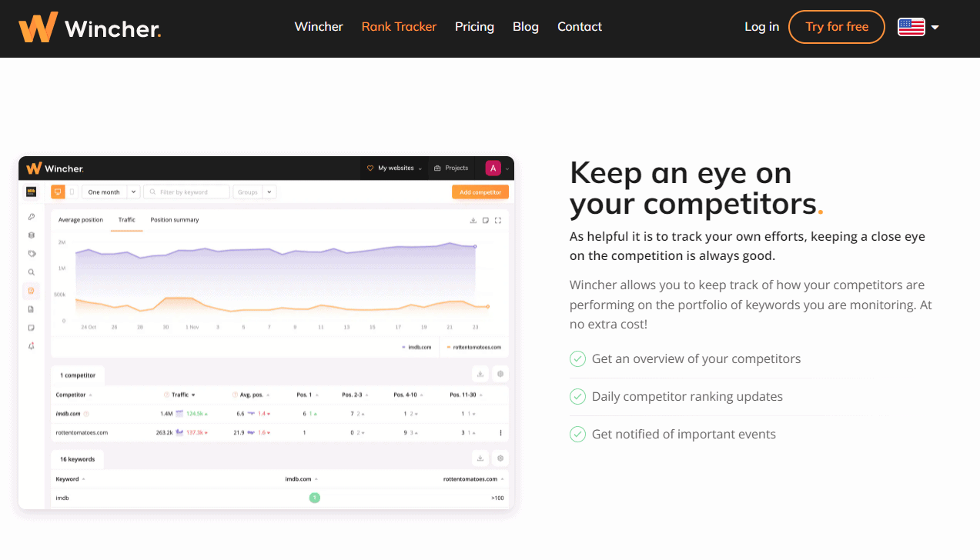Click the imdb website thumbnail atop the sidebar
980x560 pixels.
32,192
